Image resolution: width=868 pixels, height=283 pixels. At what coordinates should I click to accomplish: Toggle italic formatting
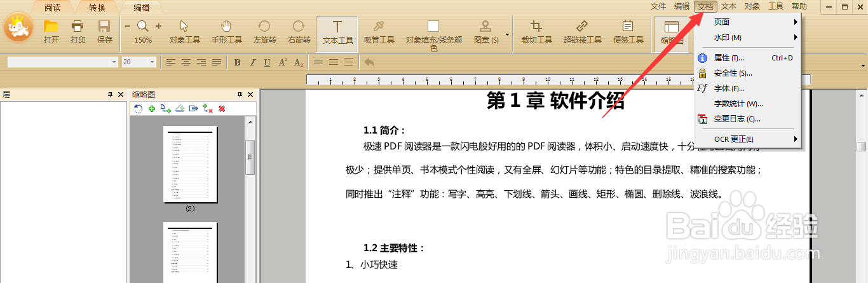[x=252, y=62]
